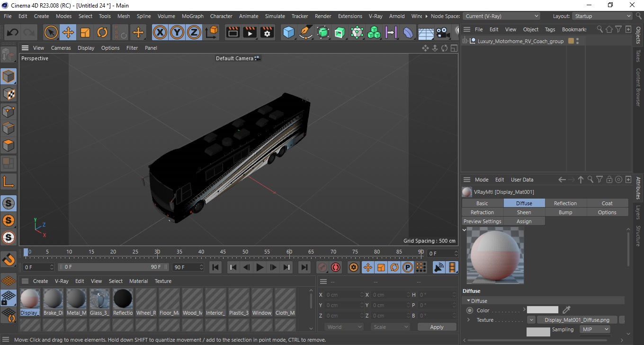This screenshot has height=345, width=644.
Task: Toggle visibility dots of Luxury_Motorhome group
Action: coord(578,41)
